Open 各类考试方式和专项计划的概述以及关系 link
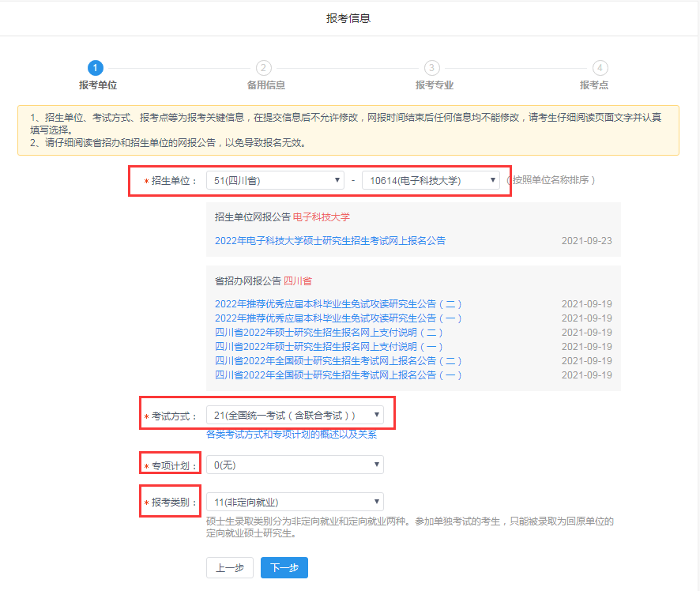 [x=292, y=435]
